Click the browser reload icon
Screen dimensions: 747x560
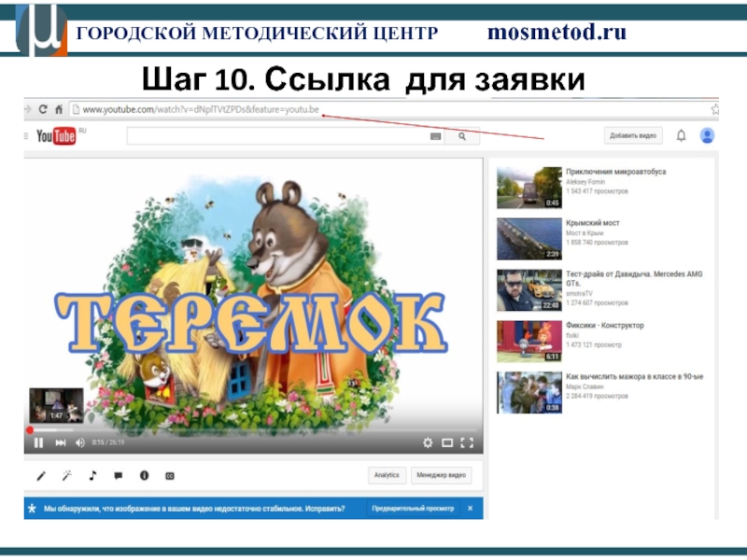tap(43, 109)
